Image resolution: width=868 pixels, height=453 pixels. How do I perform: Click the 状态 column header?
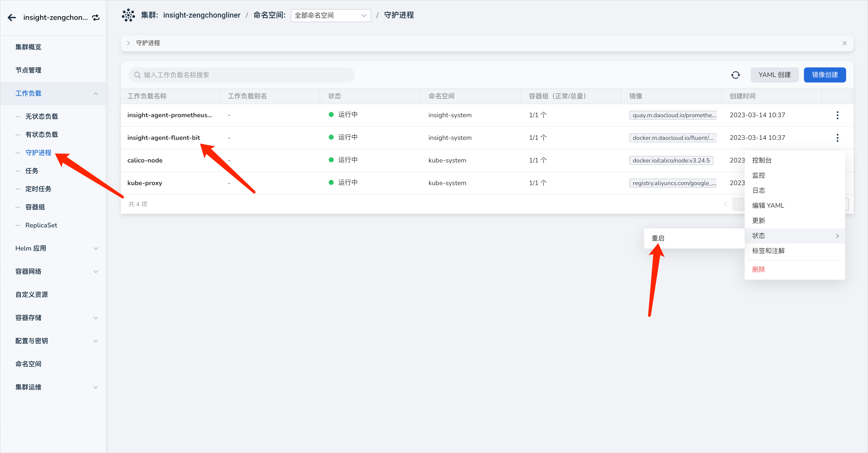(x=334, y=96)
